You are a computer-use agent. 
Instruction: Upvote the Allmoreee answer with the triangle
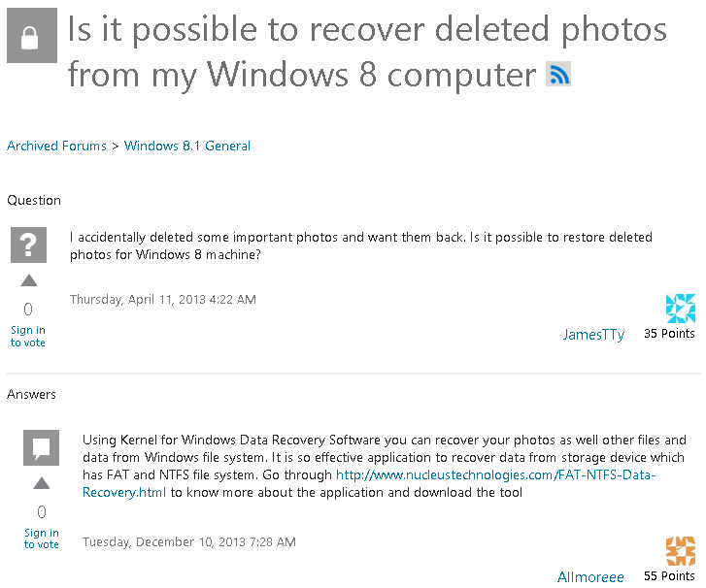click(42, 483)
